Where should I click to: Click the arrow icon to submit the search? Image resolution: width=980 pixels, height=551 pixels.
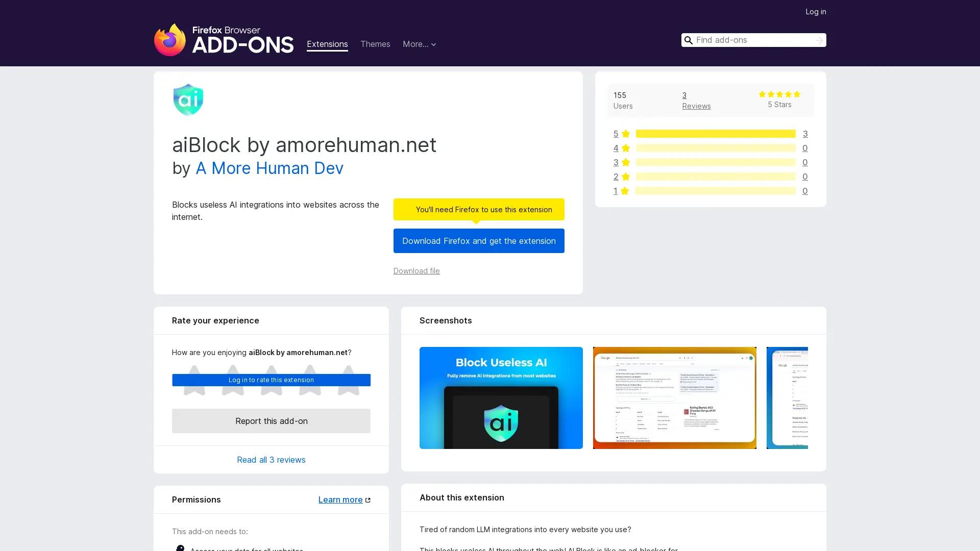pyautogui.click(x=819, y=40)
